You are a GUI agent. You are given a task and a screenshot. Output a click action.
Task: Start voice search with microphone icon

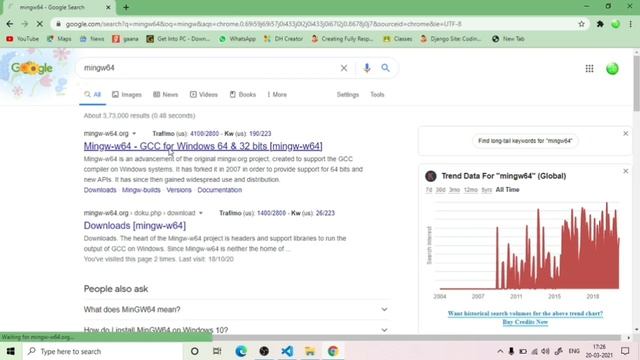coord(367,68)
